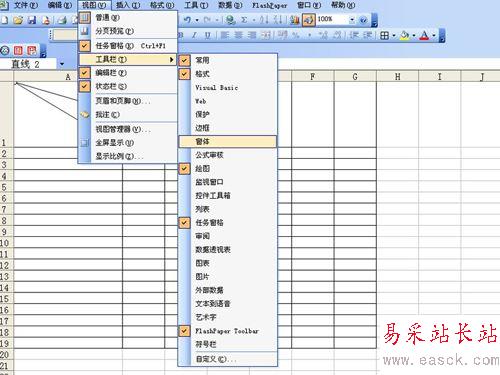Uncheck FlashPaper Toolbar in the submenu
The image size is (500, 375).
point(228,331)
